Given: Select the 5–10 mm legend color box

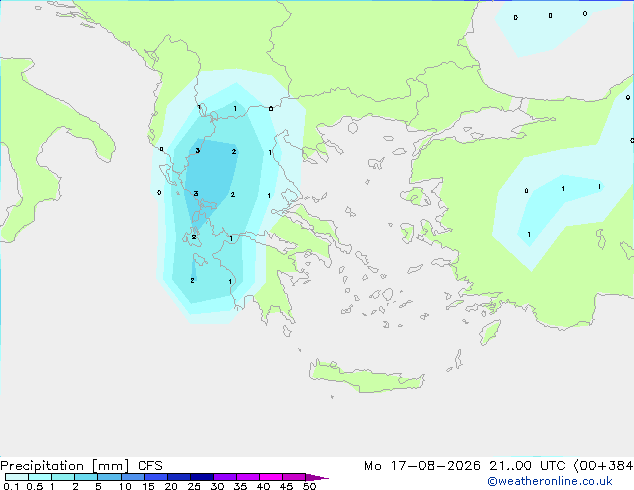Looking at the screenshot, I should coord(109,477).
